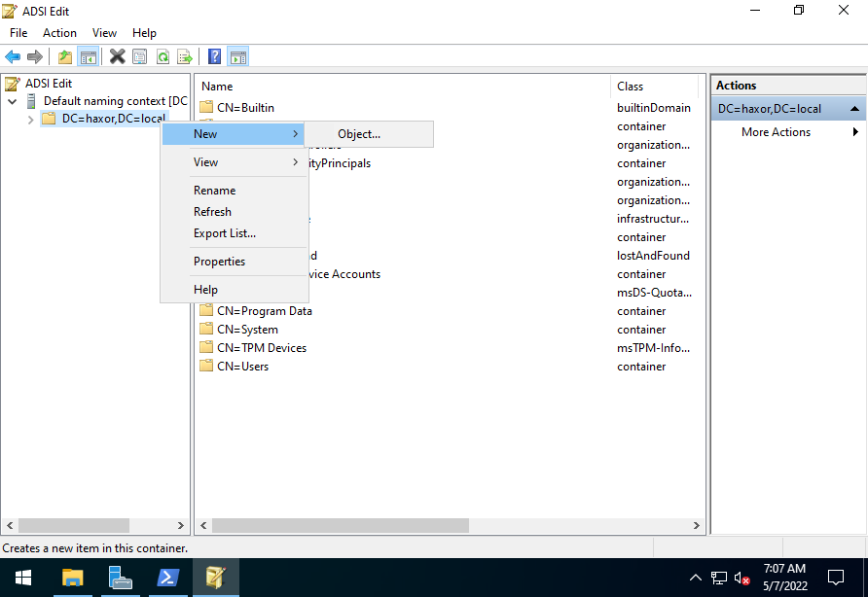Click the muted volume tray icon

[x=741, y=579]
